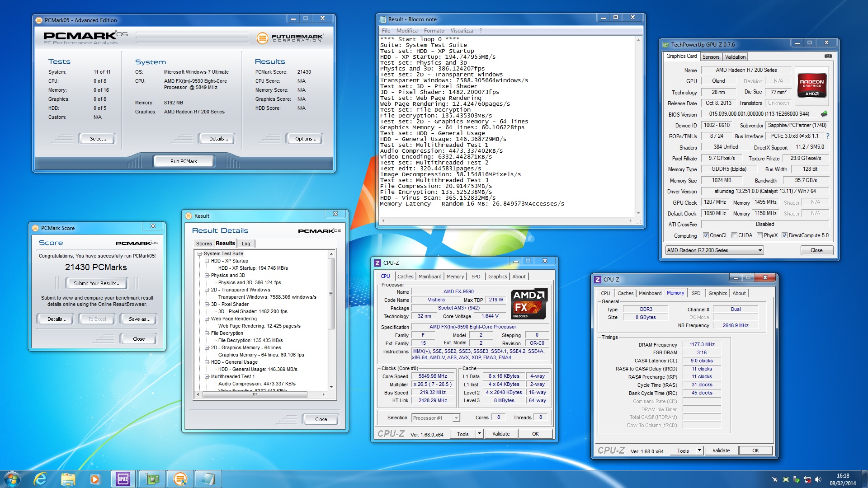The height and width of the screenshot is (488, 868).
Task: Click the Save as... button in PCMark Score
Action: tap(139, 319)
